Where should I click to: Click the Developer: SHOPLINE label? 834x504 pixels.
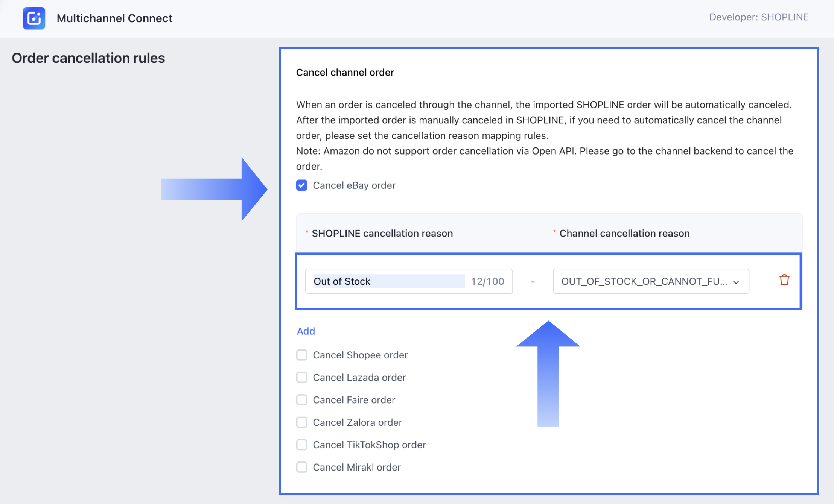[x=759, y=17]
